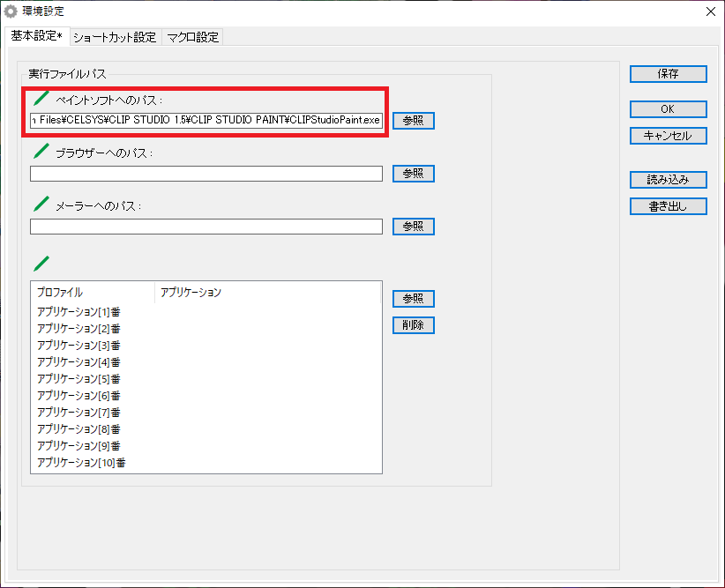Click 参照 next to the browser path field

pyautogui.click(x=413, y=174)
